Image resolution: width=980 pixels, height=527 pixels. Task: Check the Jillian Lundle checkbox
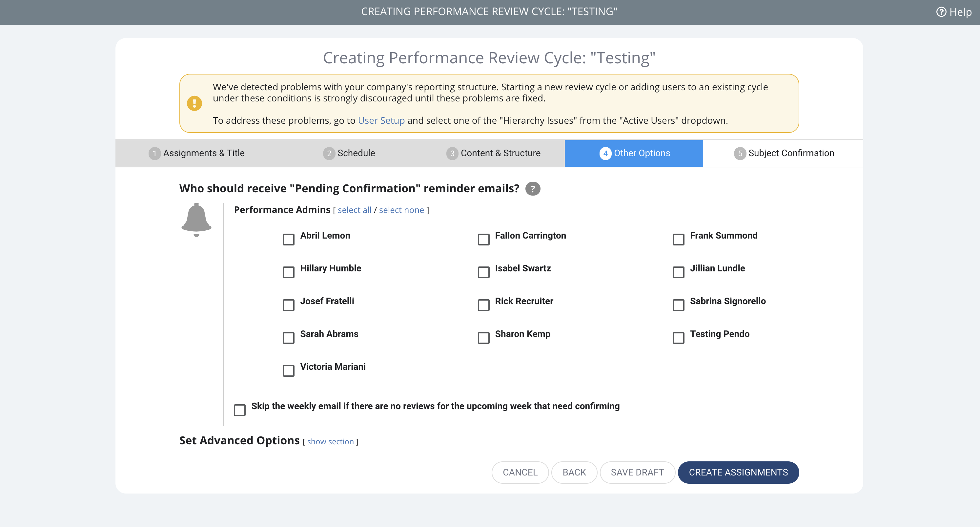[x=678, y=272]
